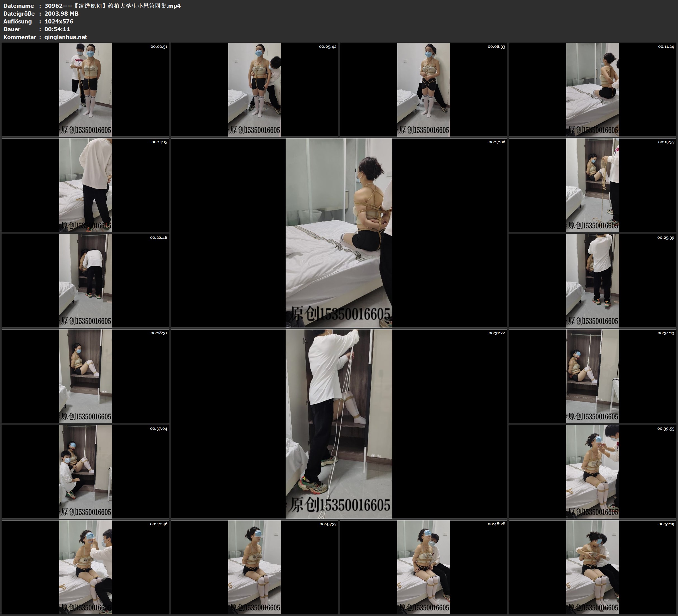This screenshot has height=616, width=678.
Task: Click the thumbnail timestamped 00:02:51
Action: tap(85, 89)
